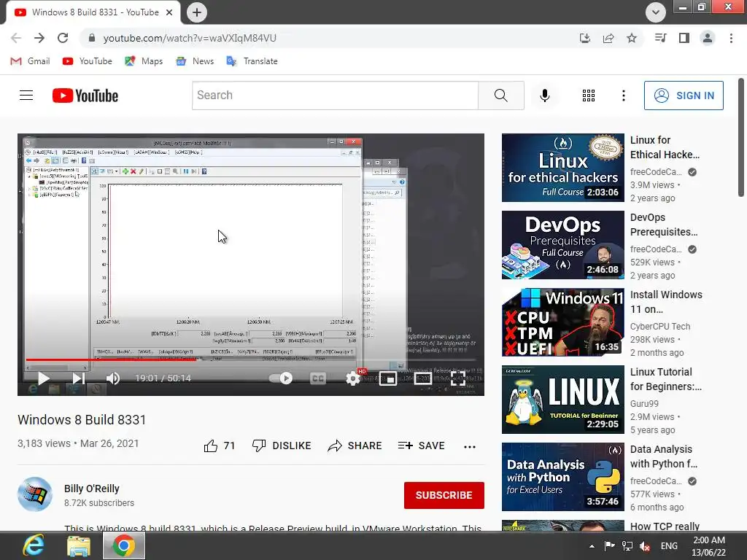This screenshot has width=747, height=560.
Task: Click the muted speaker tray icon
Action: (x=645, y=546)
